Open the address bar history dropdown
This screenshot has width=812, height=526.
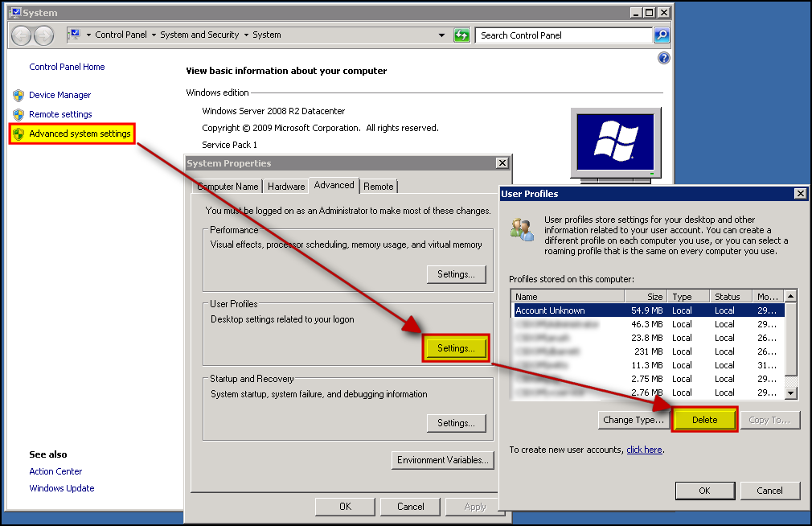(441, 35)
